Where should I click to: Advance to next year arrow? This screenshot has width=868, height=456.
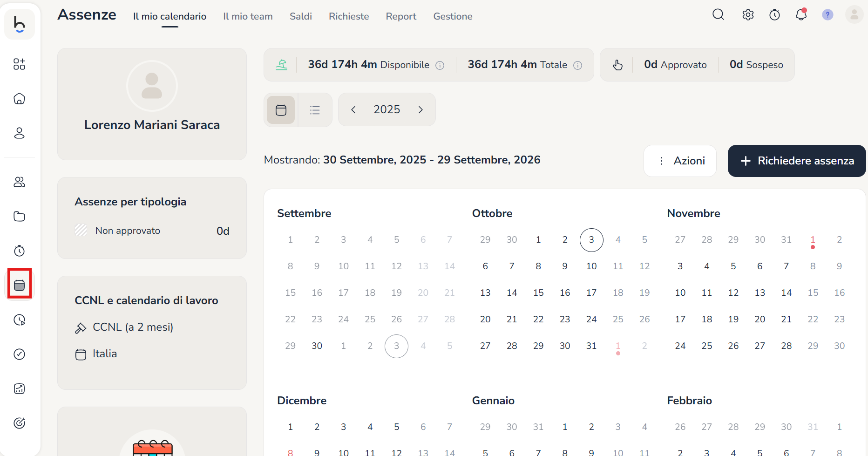[420, 109]
